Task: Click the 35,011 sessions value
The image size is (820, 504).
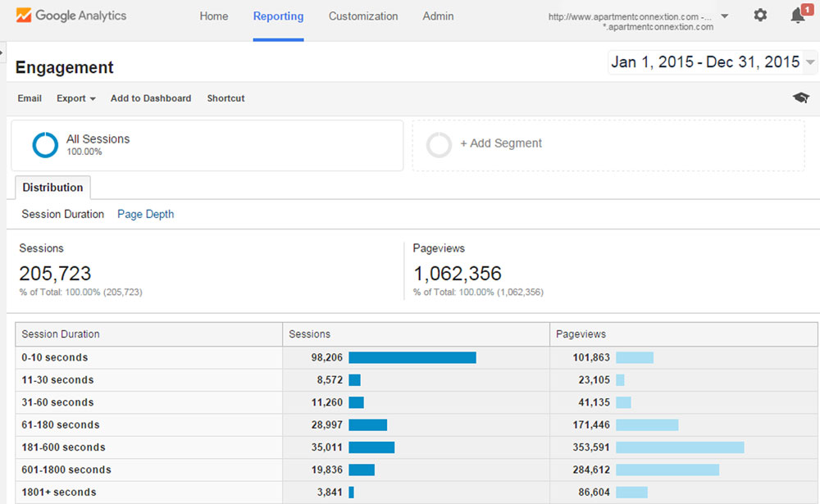Action: [327, 447]
